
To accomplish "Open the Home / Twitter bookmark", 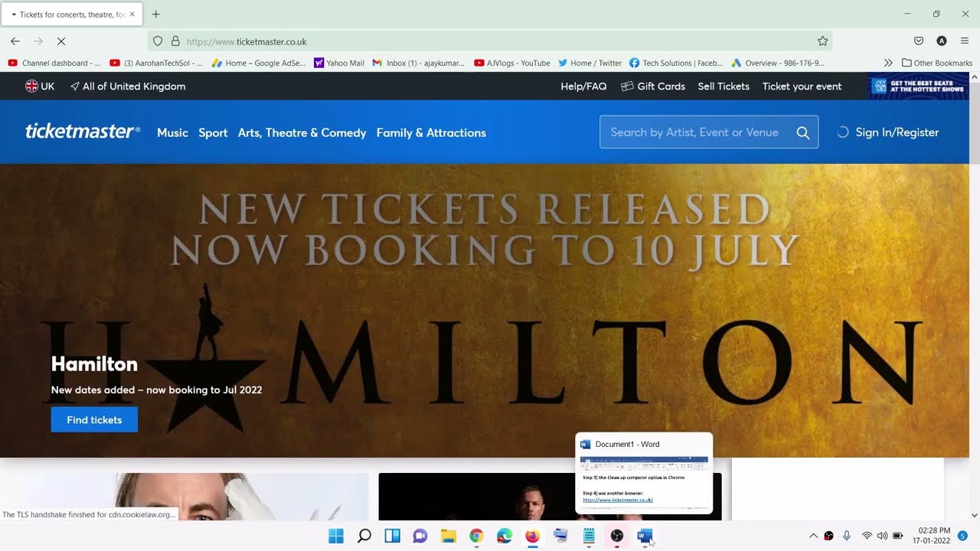I will coord(590,63).
